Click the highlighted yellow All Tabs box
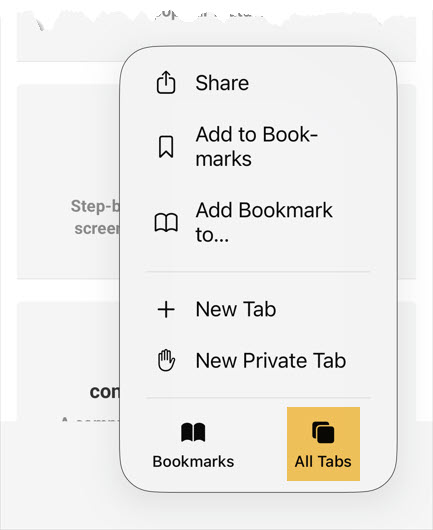This screenshot has height=530, width=433. point(323,444)
